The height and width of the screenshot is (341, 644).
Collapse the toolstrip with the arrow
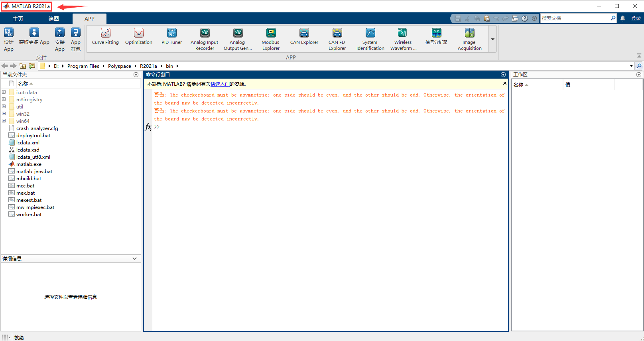[639, 56]
